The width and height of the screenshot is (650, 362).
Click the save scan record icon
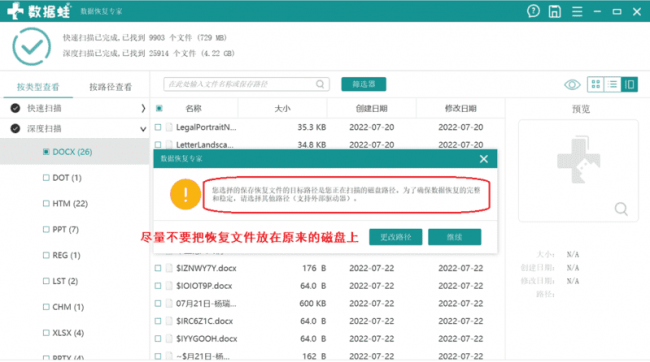555,11
